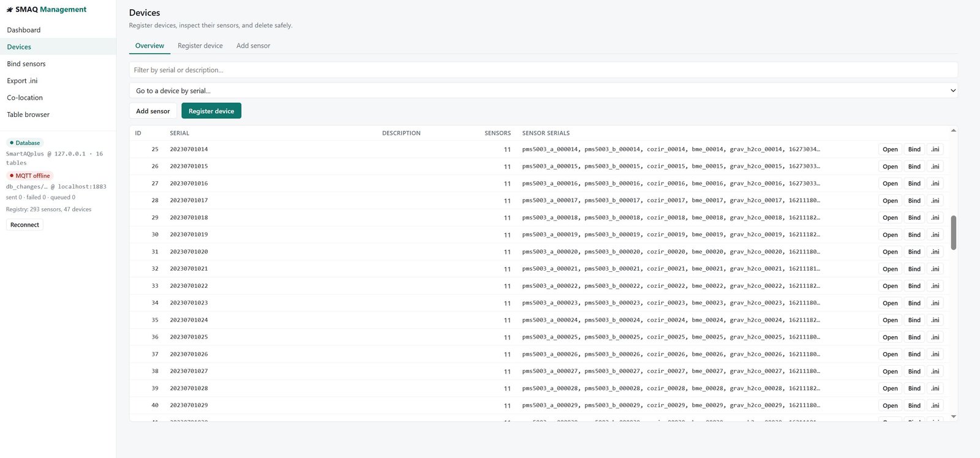This screenshot has height=458, width=980.
Task: Export .ini for device 20230701016
Action: (x=935, y=184)
